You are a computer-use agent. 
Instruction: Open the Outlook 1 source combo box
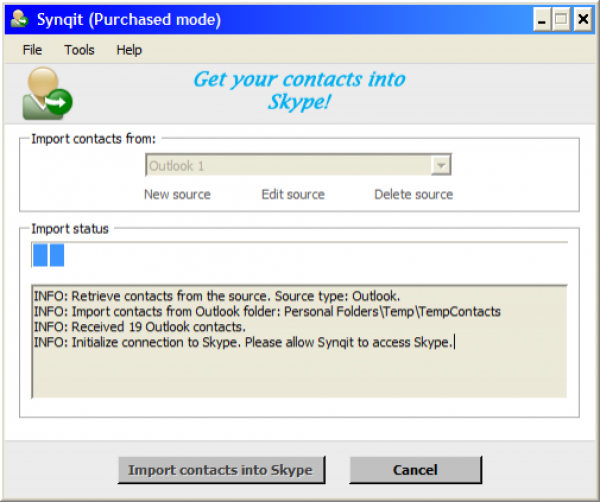288,166
